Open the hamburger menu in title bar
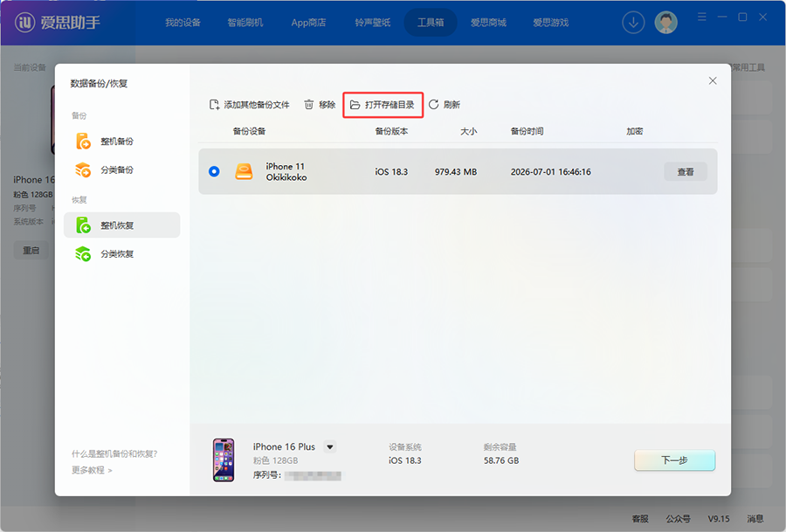Screen dimensions: 786x532 [702, 17]
